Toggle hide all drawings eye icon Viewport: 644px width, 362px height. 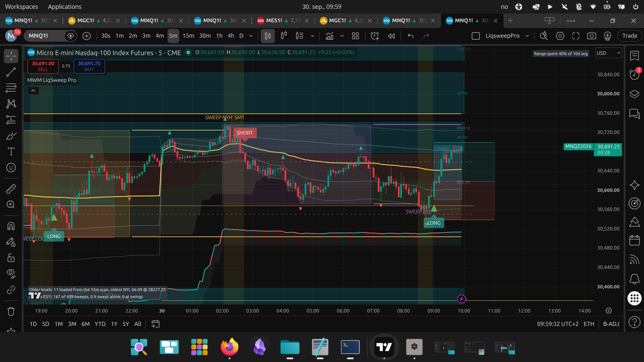[11, 273]
